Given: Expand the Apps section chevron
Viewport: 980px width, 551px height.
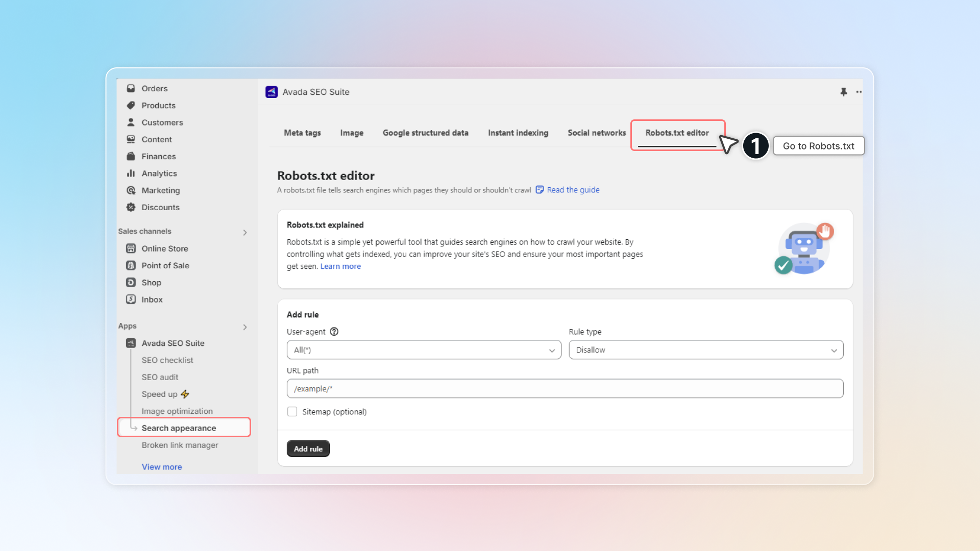Looking at the screenshot, I should pos(245,327).
